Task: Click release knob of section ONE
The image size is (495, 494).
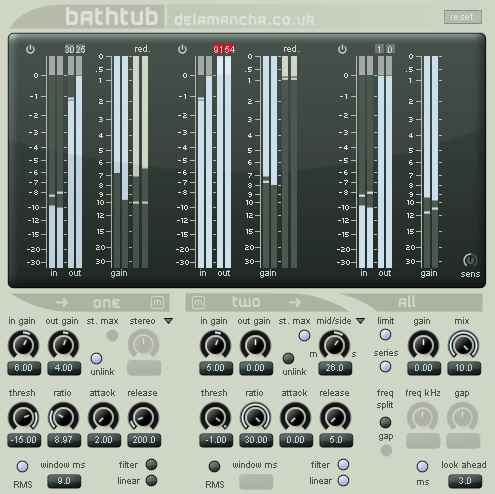Action: tap(144, 417)
